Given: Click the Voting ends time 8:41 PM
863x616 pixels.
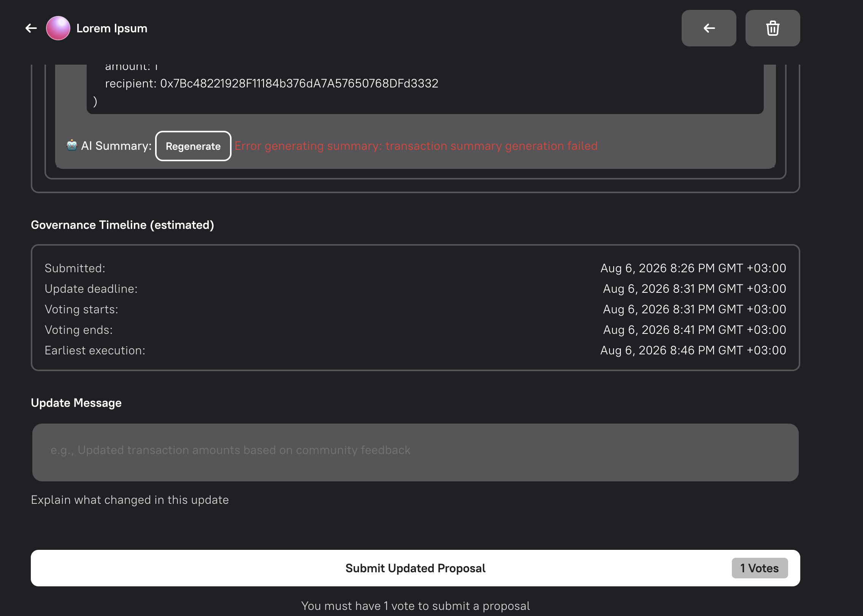Looking at the screenshot, I should (x=695, y=330).
